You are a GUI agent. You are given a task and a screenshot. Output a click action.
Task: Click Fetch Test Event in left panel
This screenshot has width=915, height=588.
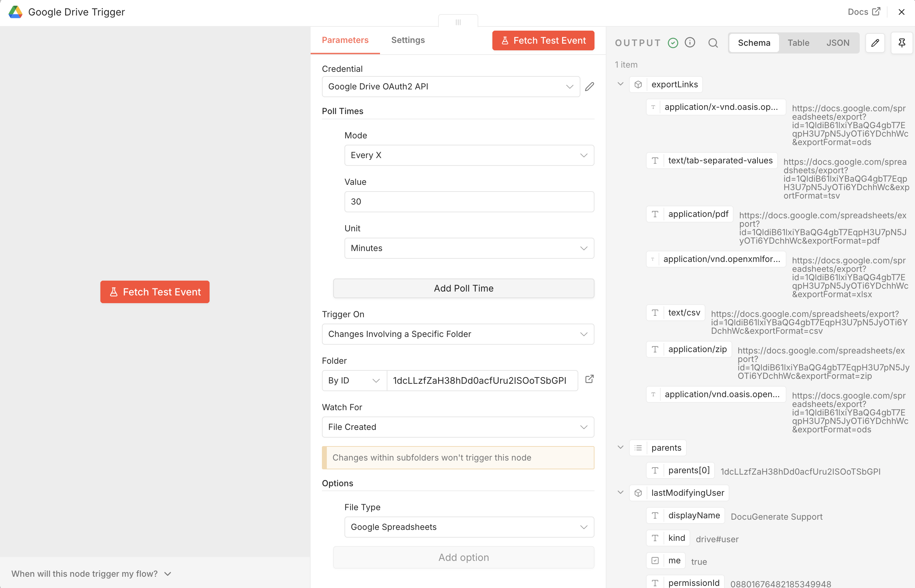[x=155, y=292]
